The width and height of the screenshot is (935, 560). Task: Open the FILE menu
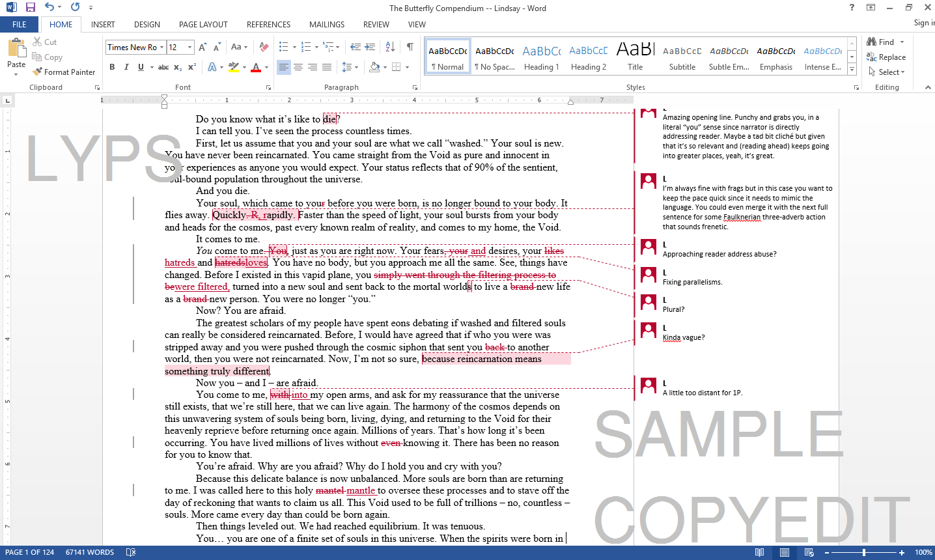tap(20, 25)
